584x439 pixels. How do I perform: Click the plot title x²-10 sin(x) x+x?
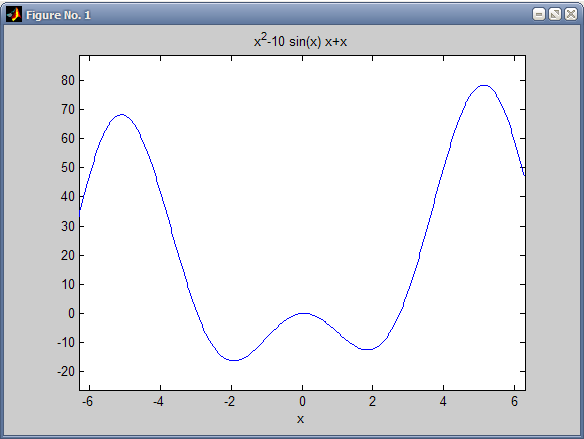300,40
